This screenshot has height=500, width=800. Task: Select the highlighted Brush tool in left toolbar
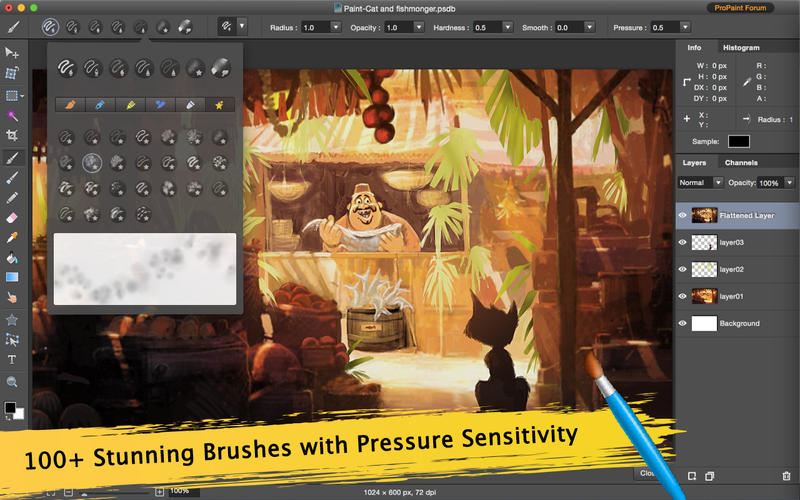tap(12, 158)
